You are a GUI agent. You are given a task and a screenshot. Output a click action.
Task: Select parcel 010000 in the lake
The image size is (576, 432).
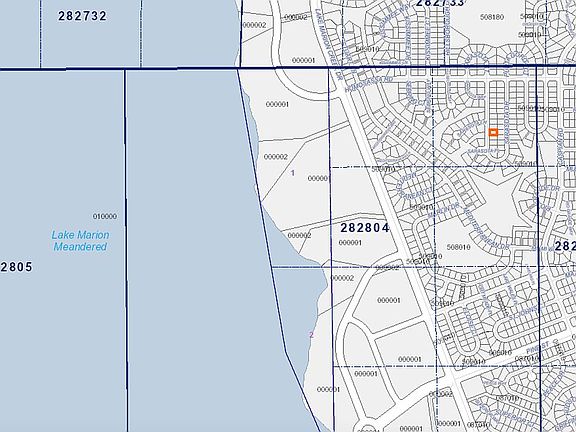click(x=105, y=216)
